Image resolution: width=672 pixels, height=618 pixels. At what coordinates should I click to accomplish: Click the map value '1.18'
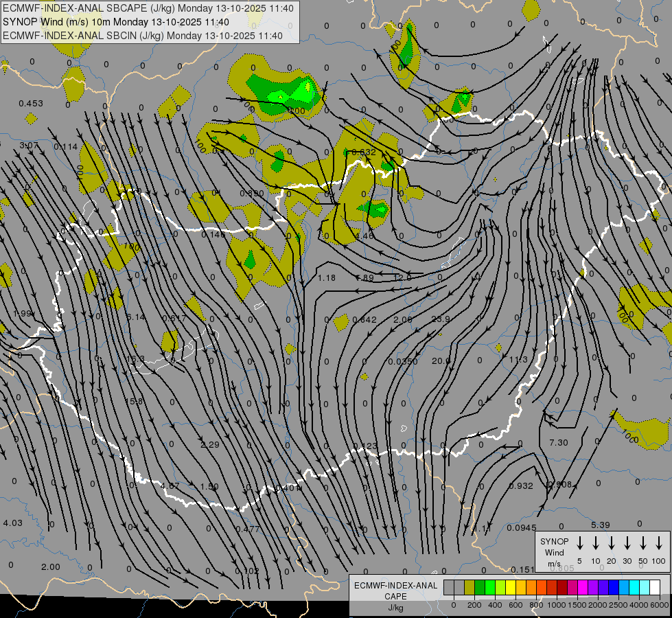(x=327, y=278)
